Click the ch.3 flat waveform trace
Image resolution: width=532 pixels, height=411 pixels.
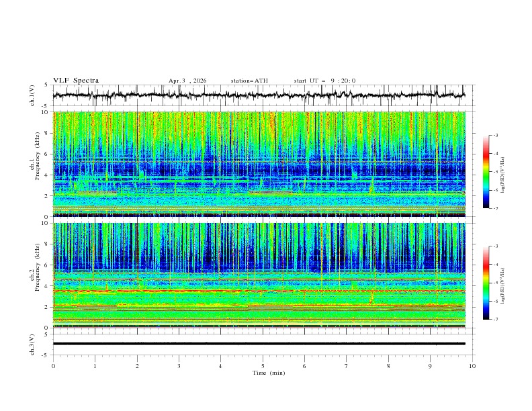(x=259, y=344)
